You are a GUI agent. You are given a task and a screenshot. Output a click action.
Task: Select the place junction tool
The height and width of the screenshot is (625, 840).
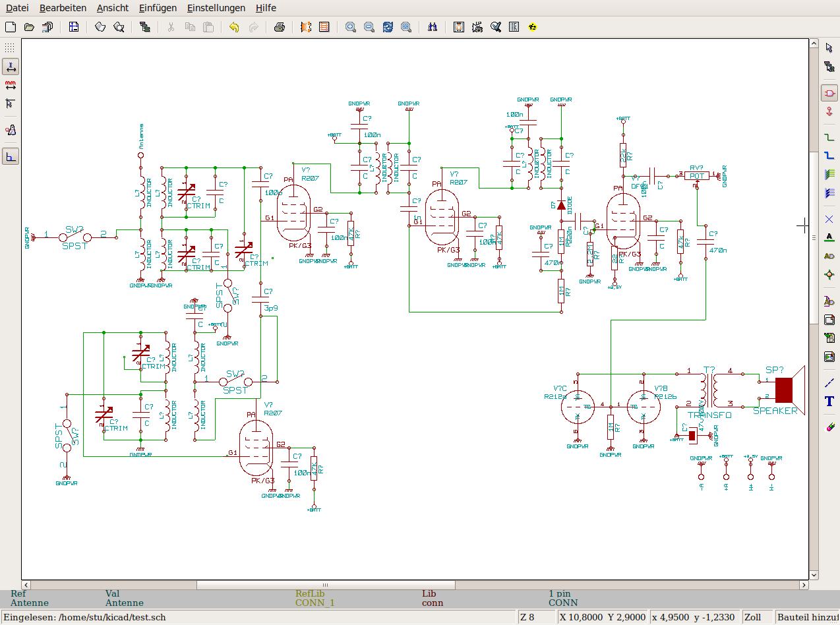[829, 274]
